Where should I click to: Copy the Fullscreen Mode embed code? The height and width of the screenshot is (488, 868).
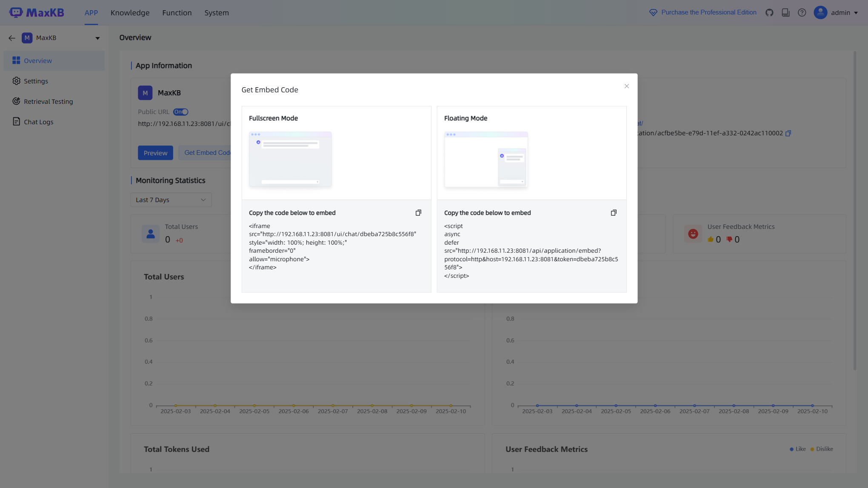coord(418,212)
